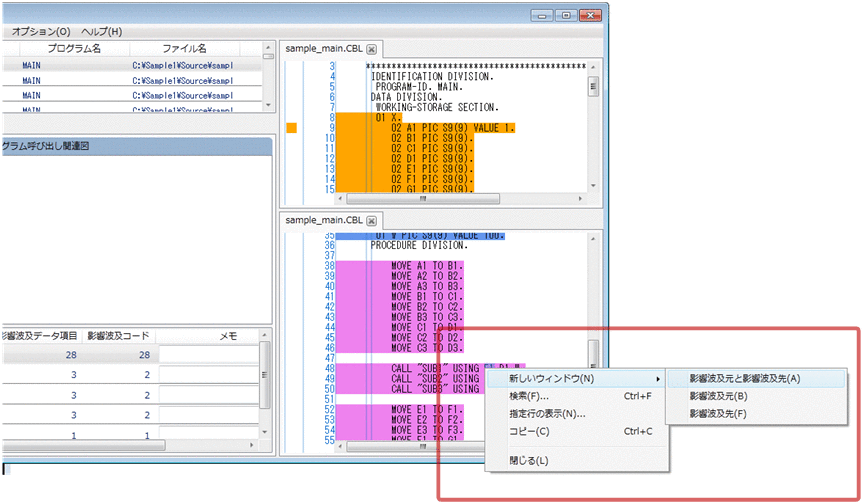This screenshot has width=863, height=504.
Task: Click the メモ field in the first row
Action: (207, 354)
